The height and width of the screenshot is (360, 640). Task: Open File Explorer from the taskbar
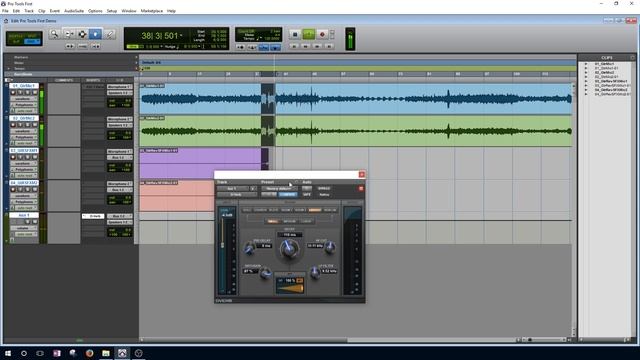click(x=106, y=353)
